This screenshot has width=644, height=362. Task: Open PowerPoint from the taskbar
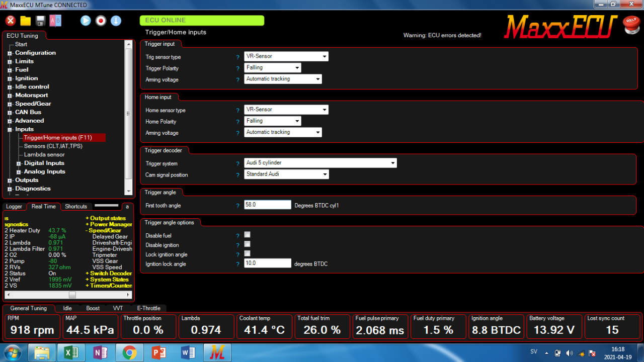click(158, 353)
